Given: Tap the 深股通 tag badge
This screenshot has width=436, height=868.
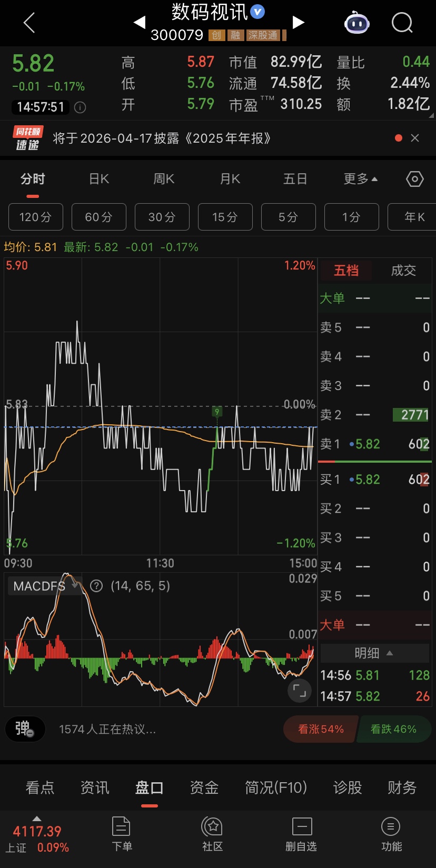Looking at the screenshot, I should 263,35.
